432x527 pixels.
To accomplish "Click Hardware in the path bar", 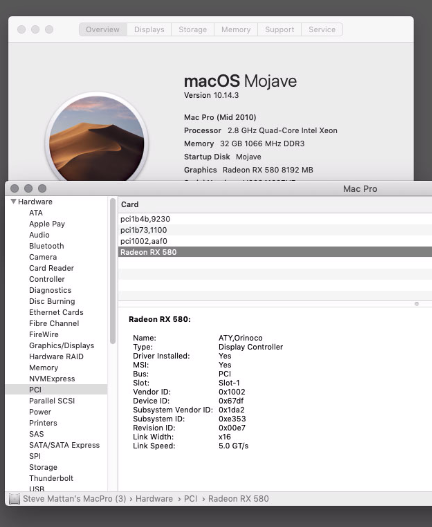I will pos(154,499).
